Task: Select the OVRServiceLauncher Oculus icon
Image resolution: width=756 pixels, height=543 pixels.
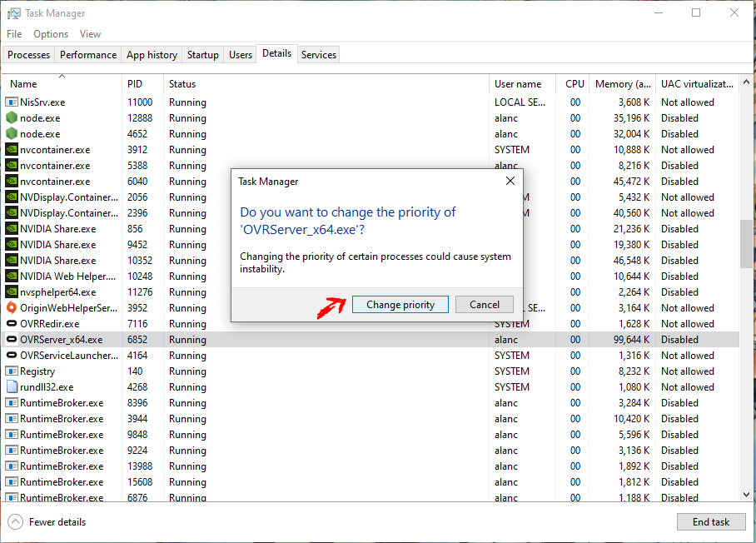Action: [12, 356]
